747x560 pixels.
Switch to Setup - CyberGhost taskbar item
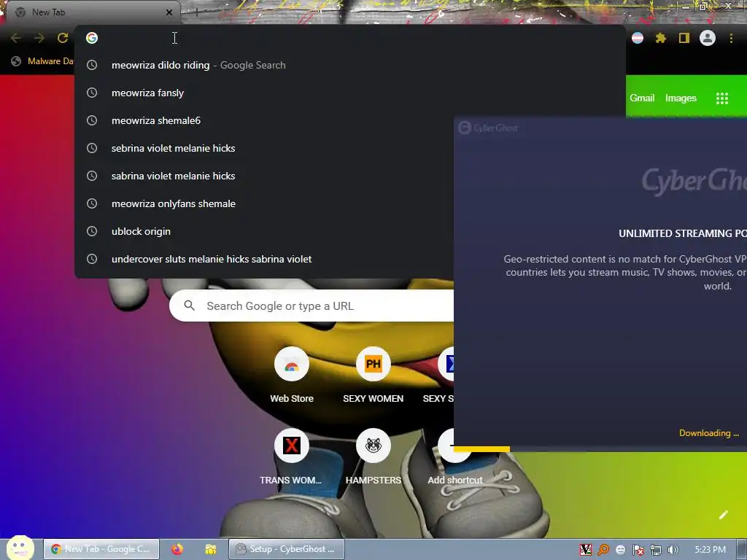[286, 549]
